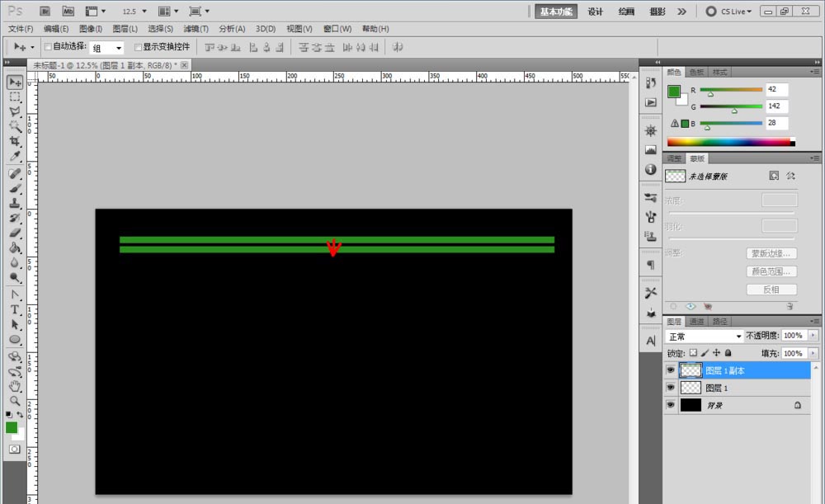The height and width of the screenshot is (504, 825).
Task: Switch to the 设计 workspace
Action: tap(595, 12)
